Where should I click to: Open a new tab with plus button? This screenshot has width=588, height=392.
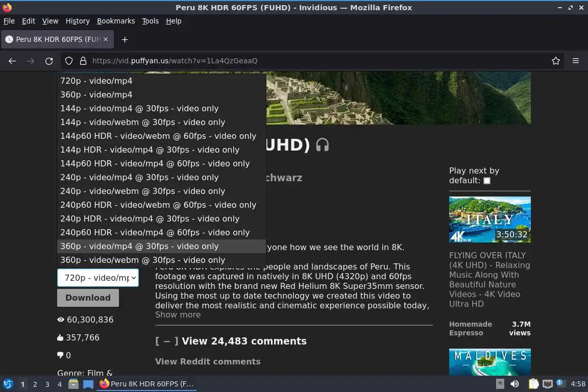(125, 39)
